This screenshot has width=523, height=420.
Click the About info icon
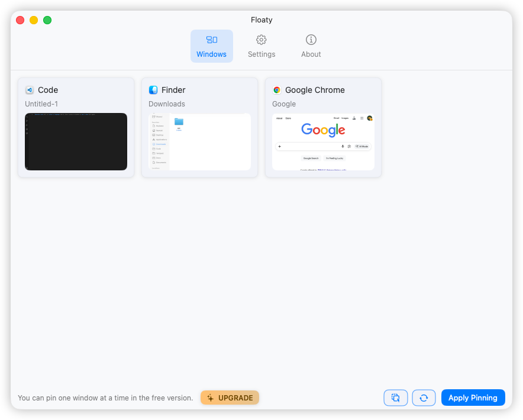[311, 40]
